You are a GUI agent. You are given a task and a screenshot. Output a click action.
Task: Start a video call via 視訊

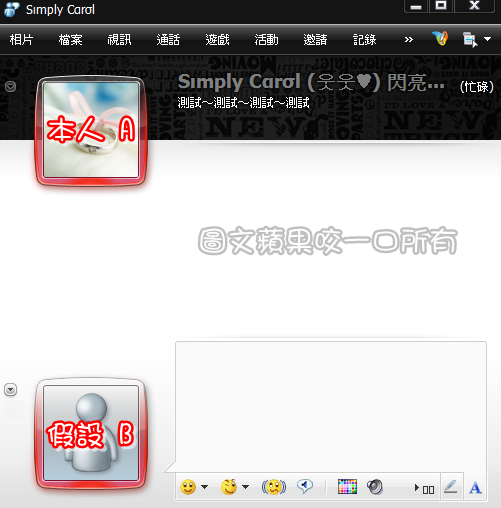tap(119, 40)
